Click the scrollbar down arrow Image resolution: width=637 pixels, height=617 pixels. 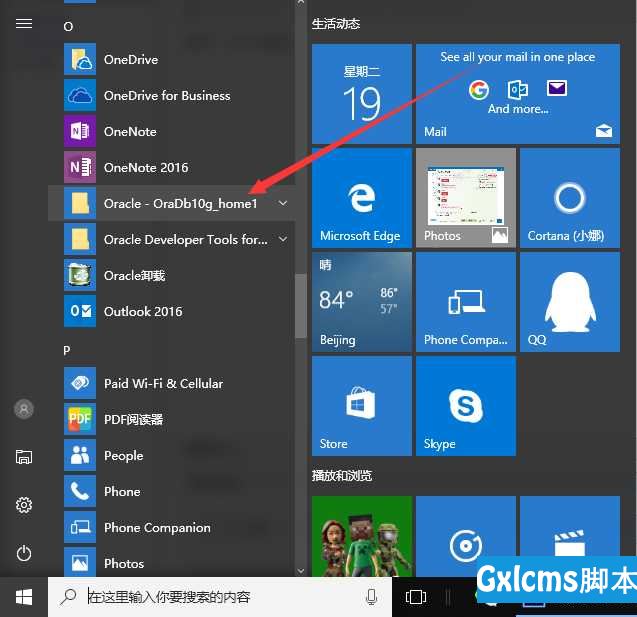301,571
